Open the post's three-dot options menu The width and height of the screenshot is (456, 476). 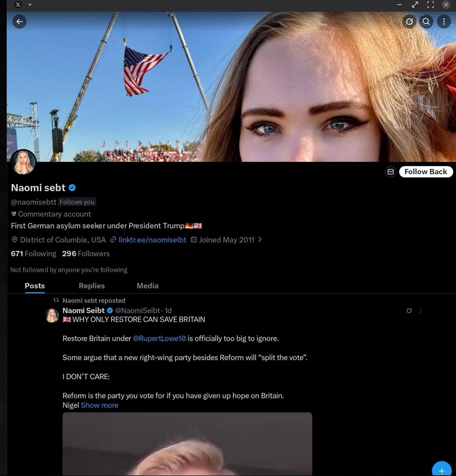421,311
